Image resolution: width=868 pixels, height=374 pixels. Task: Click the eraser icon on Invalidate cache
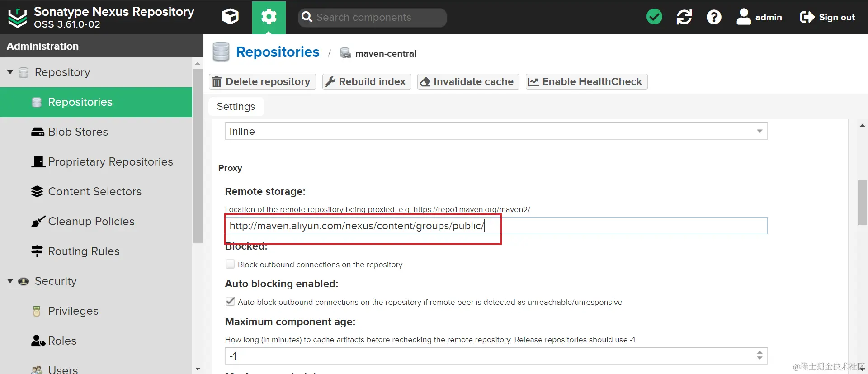coord(425,82)
